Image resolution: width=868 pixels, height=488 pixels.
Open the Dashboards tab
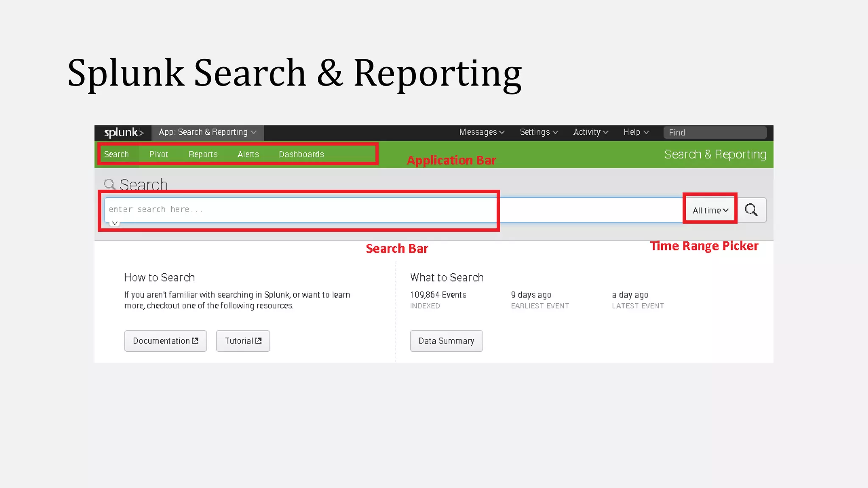(301, 155)
